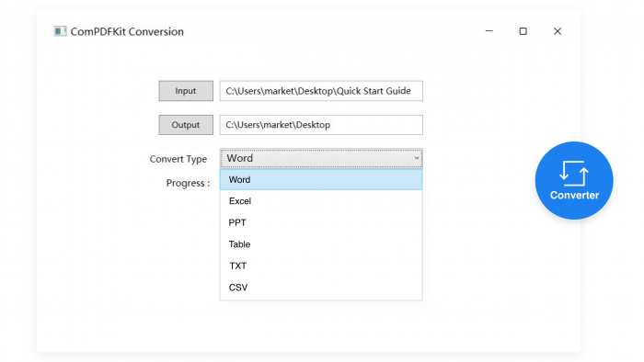The width and height of the screenshot is (644, 362).
Task: Pick Table from the conversion options
Action: pos(321,244)
